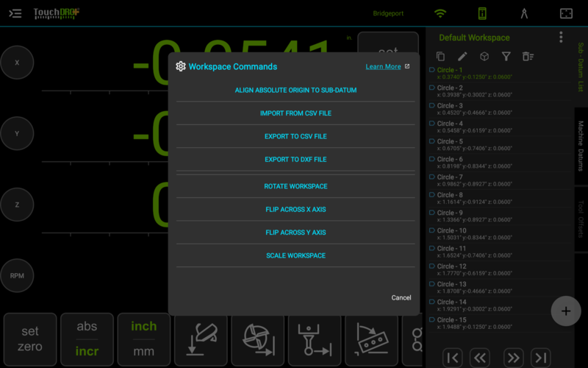Go forward with double-right arrow button
The image size is (588, 368).
pos(513,358)
